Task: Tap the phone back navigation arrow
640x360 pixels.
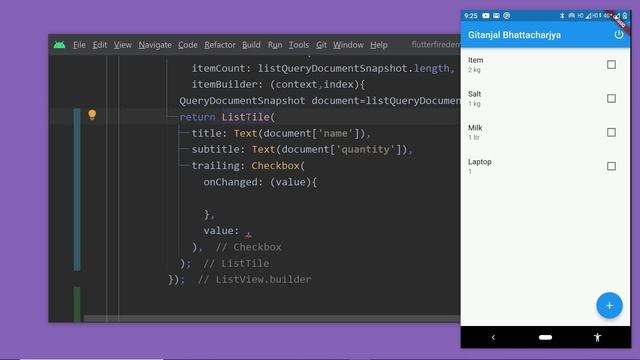Action: click(493, 337)
